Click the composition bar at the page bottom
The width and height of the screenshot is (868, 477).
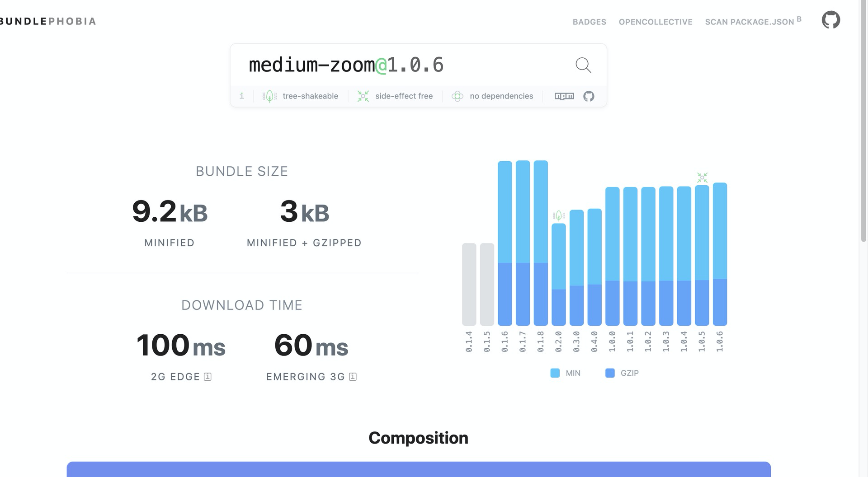(x=419, y=469)
